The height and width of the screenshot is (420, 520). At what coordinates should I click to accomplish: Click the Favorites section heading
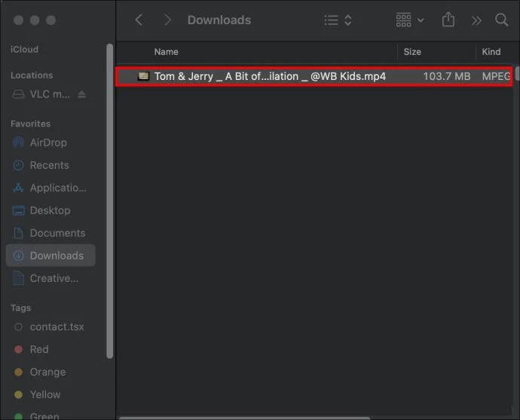point(30,124)
